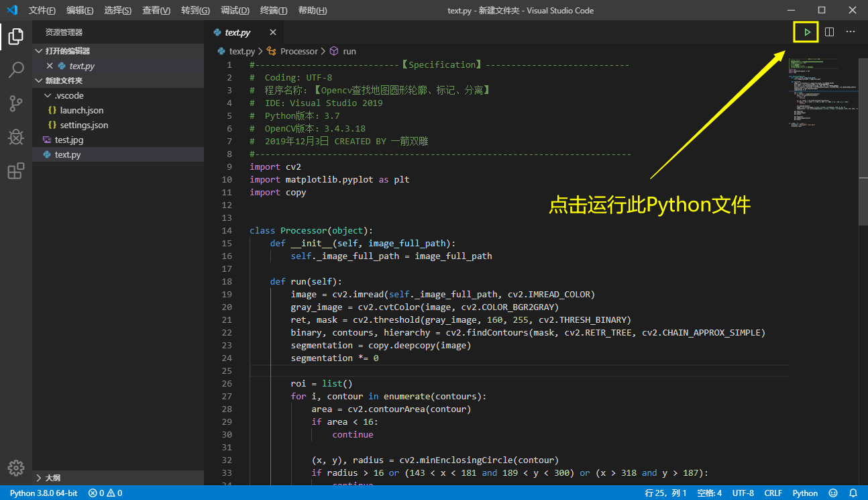This screenshot has height=500, width=868.
Task: Click the notifications bell in the status bar
Action: tap(853, 493)
